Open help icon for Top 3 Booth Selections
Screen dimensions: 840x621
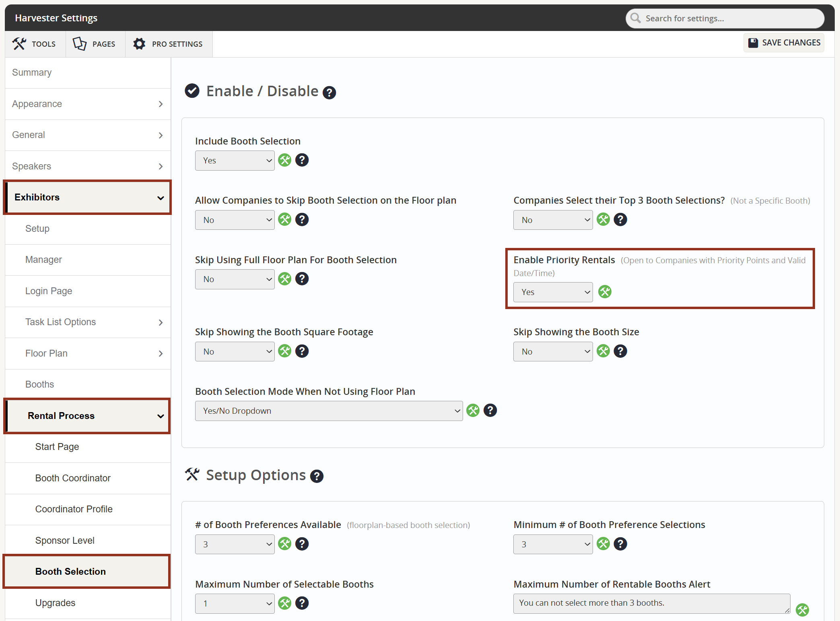[x=620, y=220]
